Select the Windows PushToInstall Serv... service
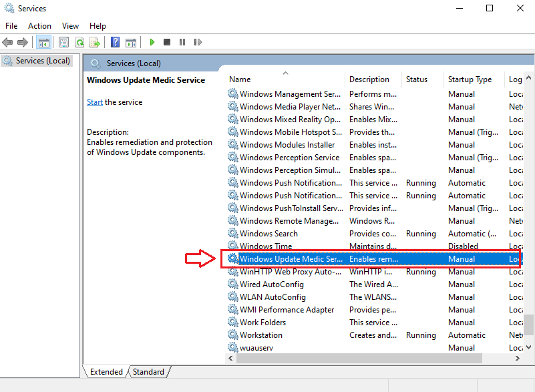Viewport: 535px width, 392px height. click(x=291, y=208)
